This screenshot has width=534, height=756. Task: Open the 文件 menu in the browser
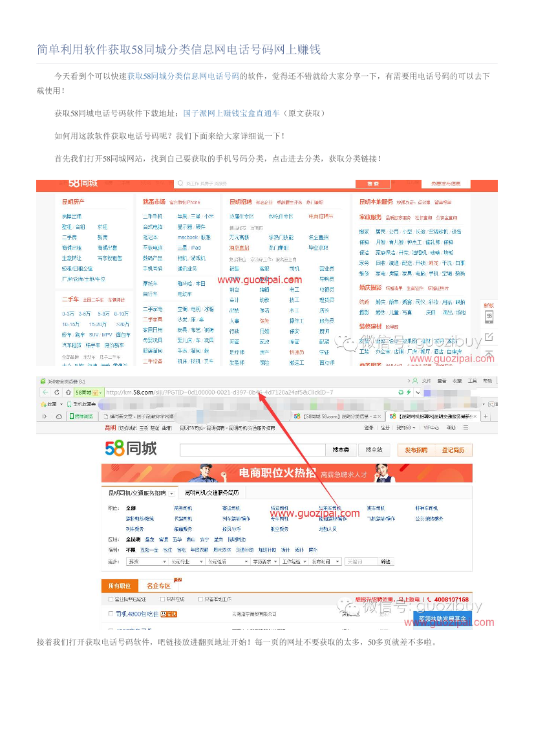pos(427,381)
